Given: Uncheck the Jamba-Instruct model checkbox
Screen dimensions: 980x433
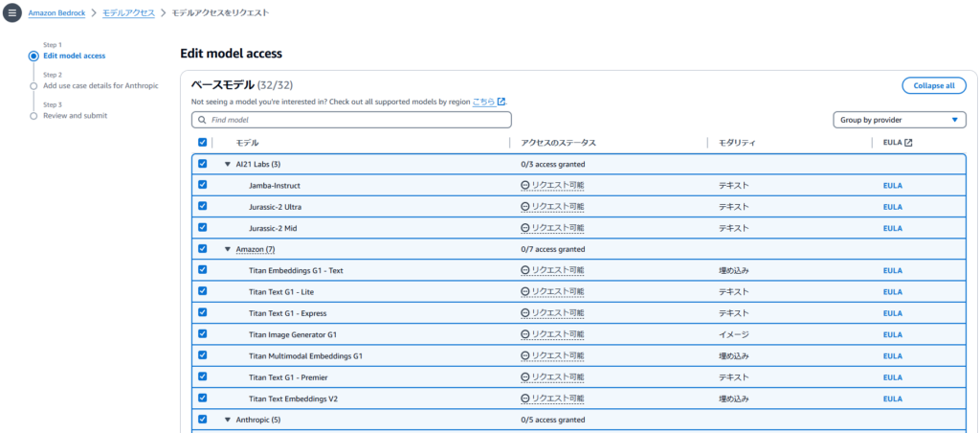Looking at the screenshot, I should [202, 185].
